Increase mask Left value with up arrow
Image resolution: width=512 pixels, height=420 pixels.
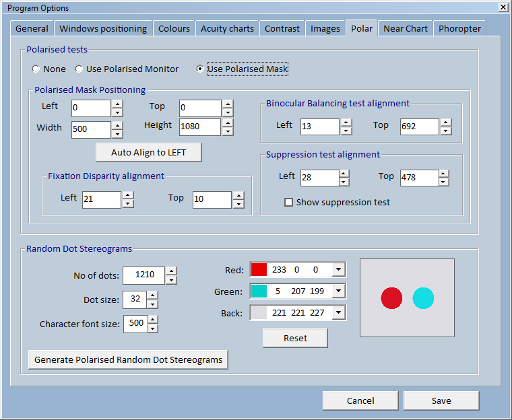pyautogui.click(x=117, y=104)
